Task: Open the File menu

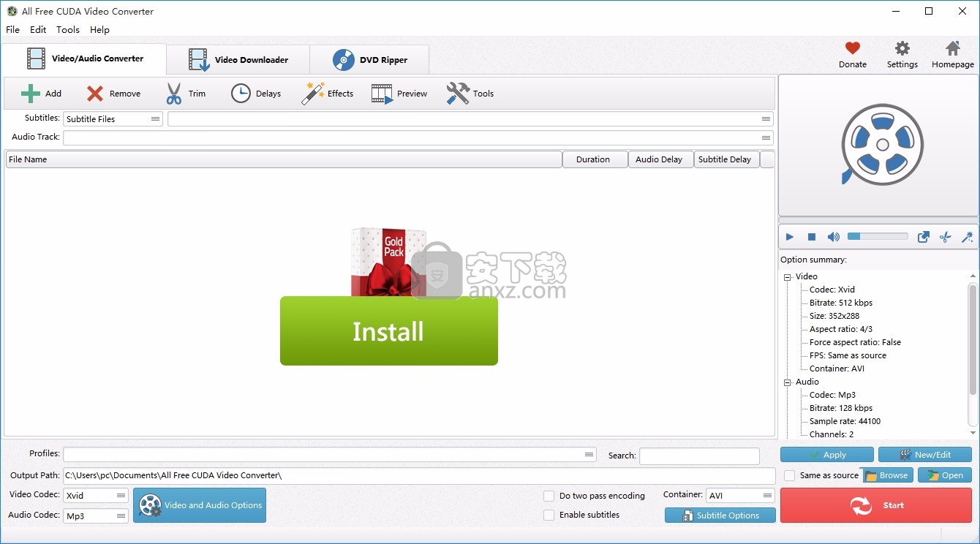Action: pos(13,30)
